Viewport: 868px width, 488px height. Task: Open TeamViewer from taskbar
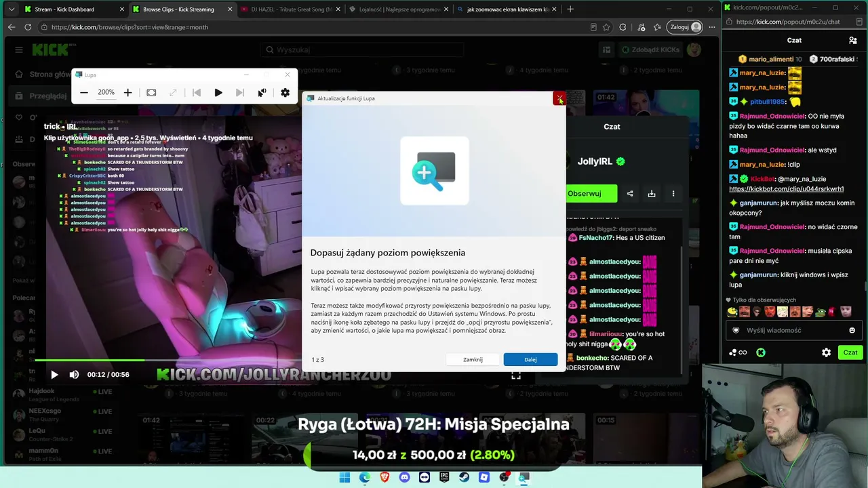pos(425,477)
